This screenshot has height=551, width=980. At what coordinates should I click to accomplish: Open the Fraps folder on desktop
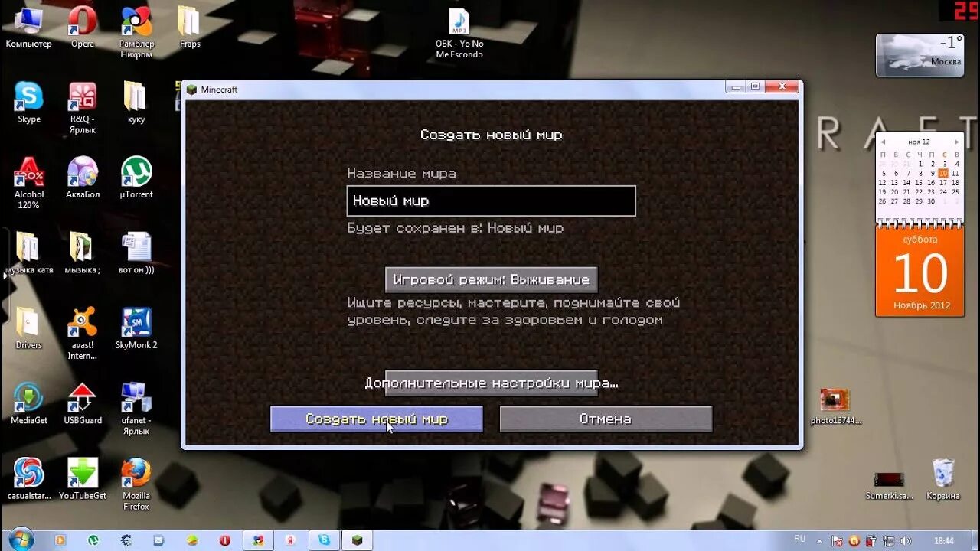[190, 27]
